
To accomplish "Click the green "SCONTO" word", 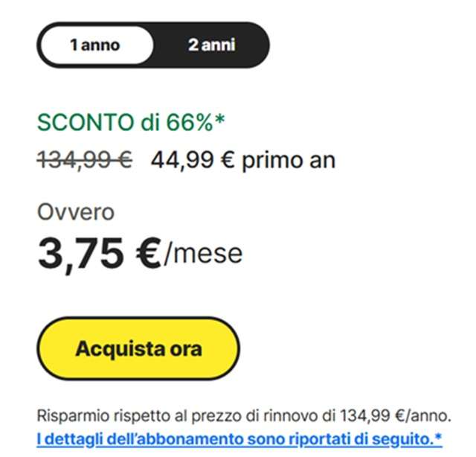I will 82,122.
